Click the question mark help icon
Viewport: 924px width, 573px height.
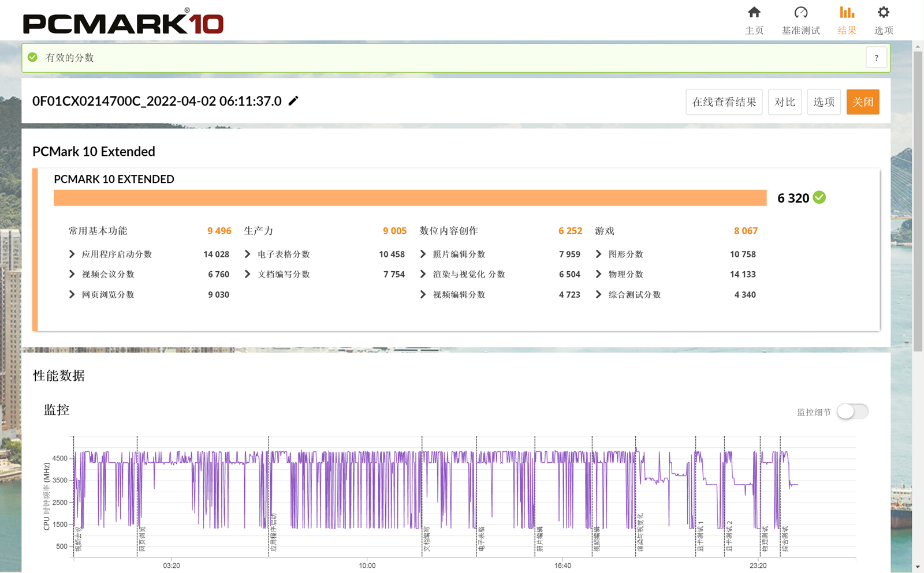[x=876, y=58]
